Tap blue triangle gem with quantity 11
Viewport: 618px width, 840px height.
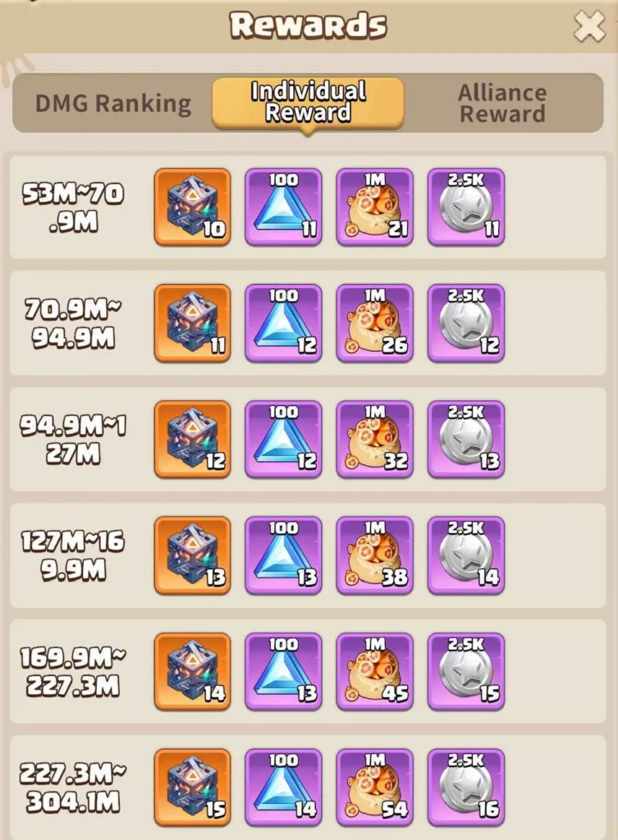(283, 208)
